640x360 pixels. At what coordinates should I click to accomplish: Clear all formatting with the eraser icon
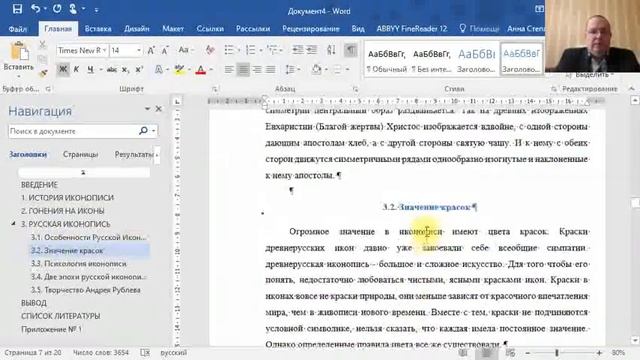pyautogui.click(x=210, y=50)
